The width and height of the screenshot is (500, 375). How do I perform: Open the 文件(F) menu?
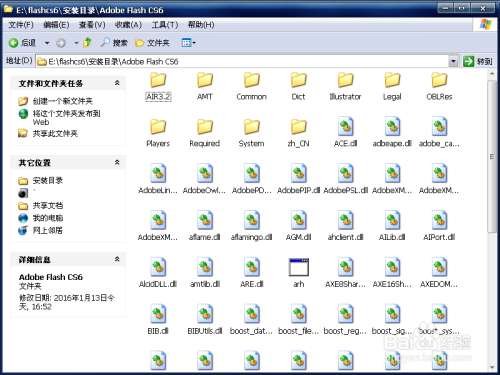(x=21, y=25)
